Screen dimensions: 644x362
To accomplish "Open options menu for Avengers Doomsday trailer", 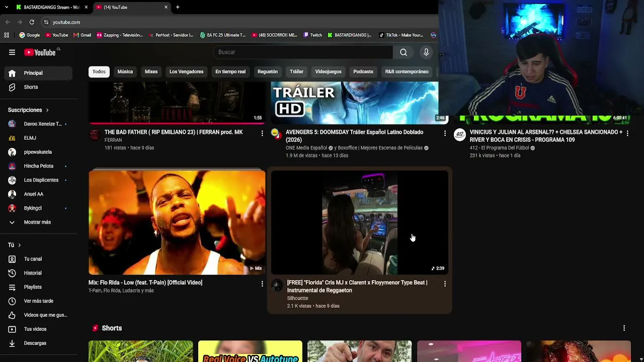I will pos(445,133).
